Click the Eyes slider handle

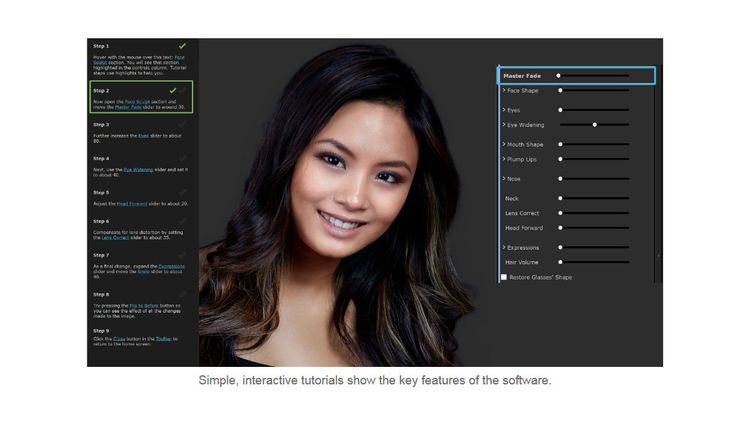[560, 110]
